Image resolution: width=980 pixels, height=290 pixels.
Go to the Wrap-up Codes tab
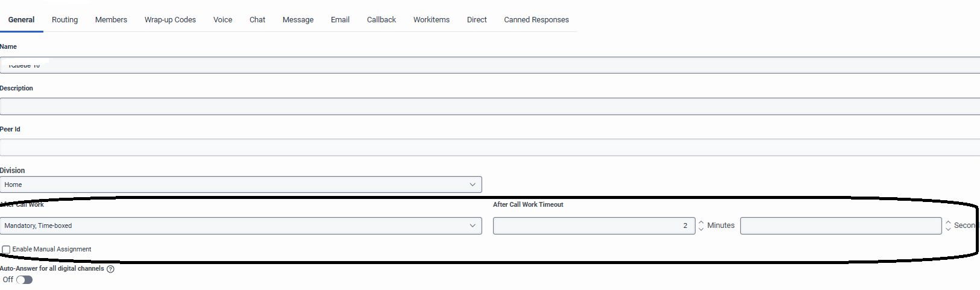coord(170,20)
